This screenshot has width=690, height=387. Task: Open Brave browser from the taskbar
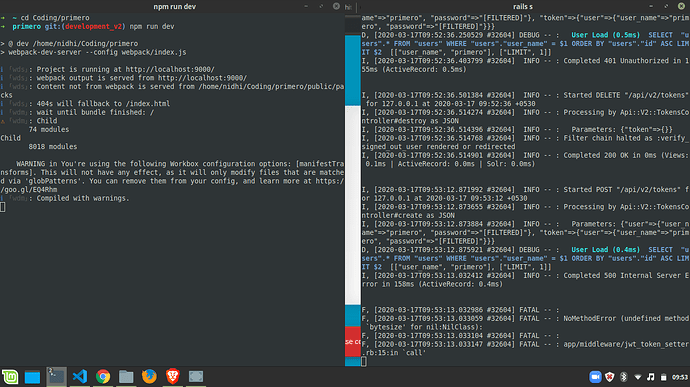[x=172, y=376]
